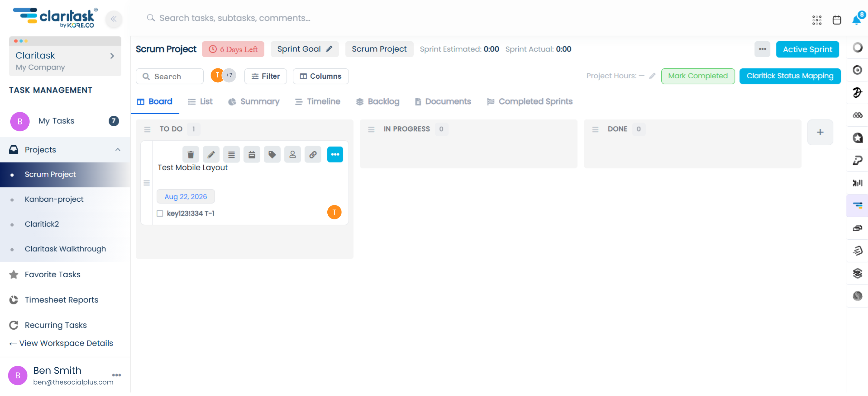The width and height of the screenshot is (868, 396).
Task: Edit Project Hours with pencil icon
Action: tap(652, 76)
